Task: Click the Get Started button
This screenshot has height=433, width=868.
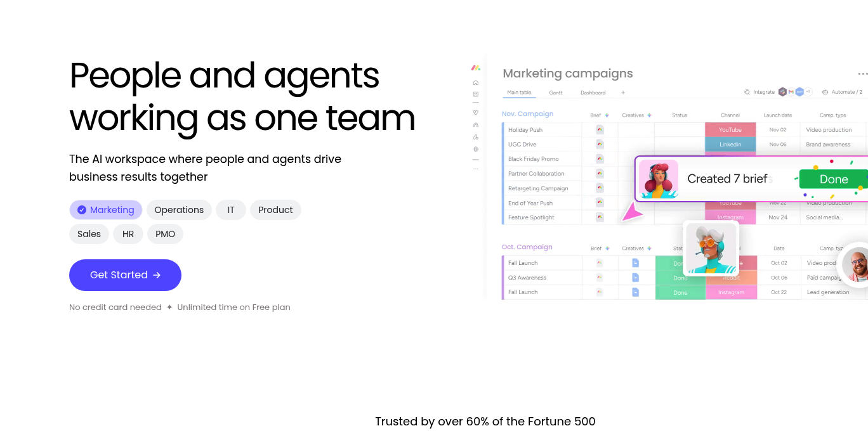Action: [x=125, y=275]
